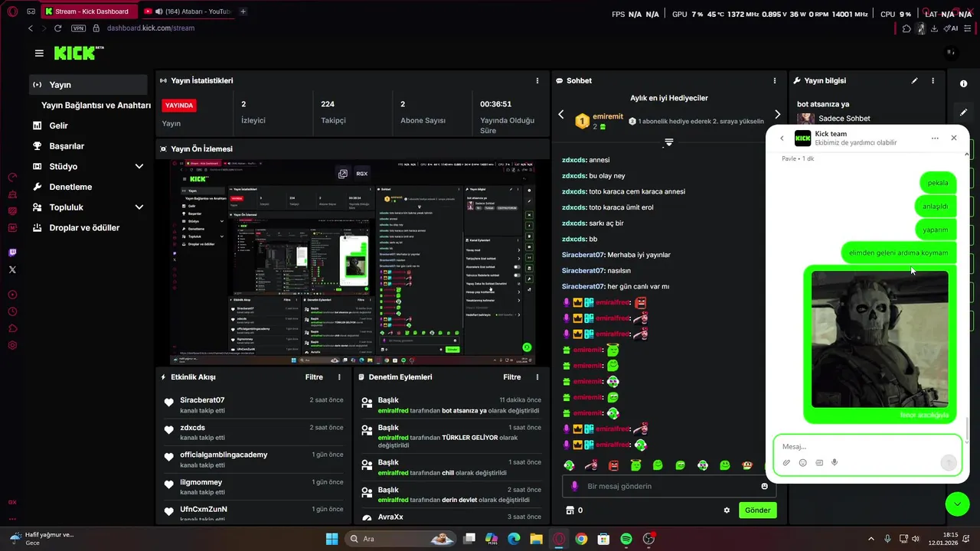Pop out the stream preview window

coord(343,174)
